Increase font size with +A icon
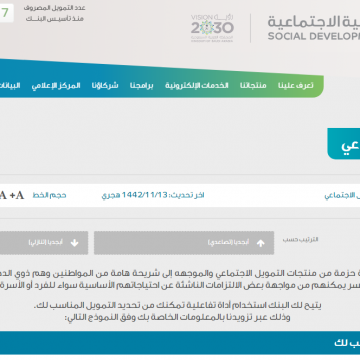Image resolution: width=360 pixels, height=360 pixels. [17, 195]
